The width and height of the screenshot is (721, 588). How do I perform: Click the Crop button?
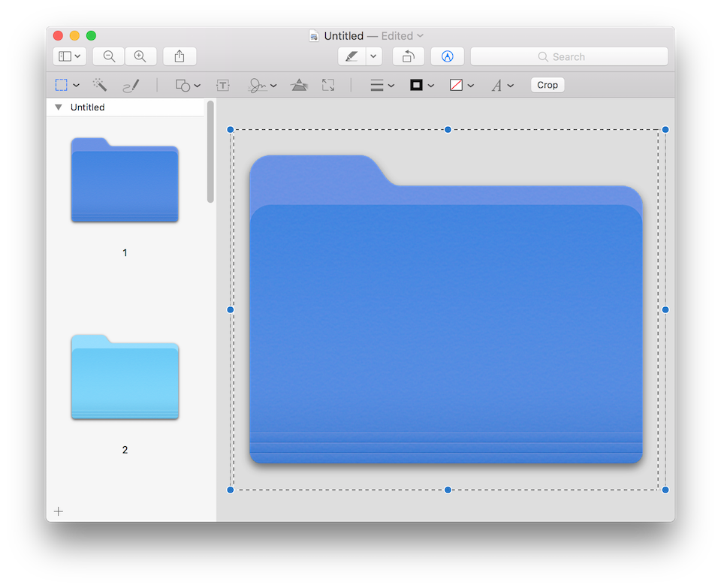pyautogui.click(x=547, y=85)
